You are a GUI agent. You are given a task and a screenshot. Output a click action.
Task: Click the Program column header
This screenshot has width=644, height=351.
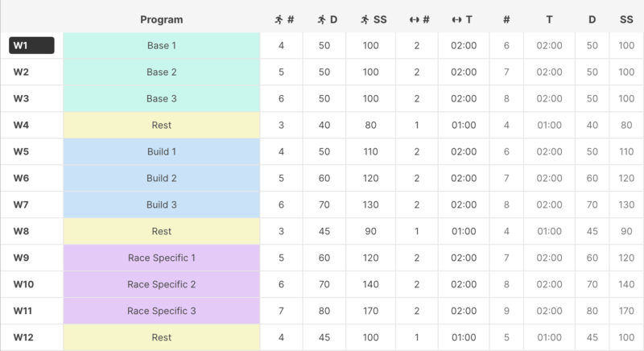coord(162,19)
